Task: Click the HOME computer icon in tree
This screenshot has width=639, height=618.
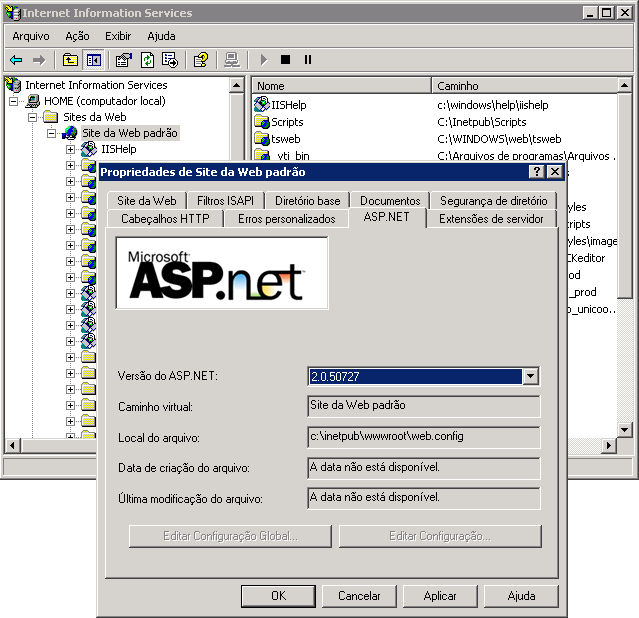Action: tap(33, 101)
